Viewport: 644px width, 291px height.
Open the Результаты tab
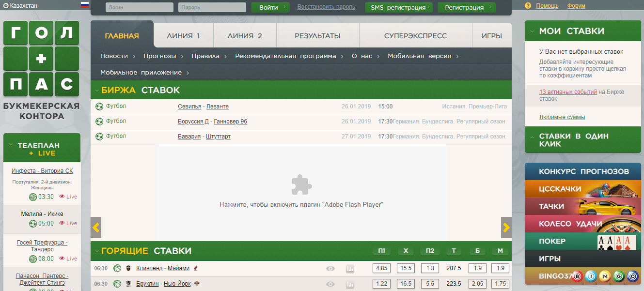pos(317,36)
